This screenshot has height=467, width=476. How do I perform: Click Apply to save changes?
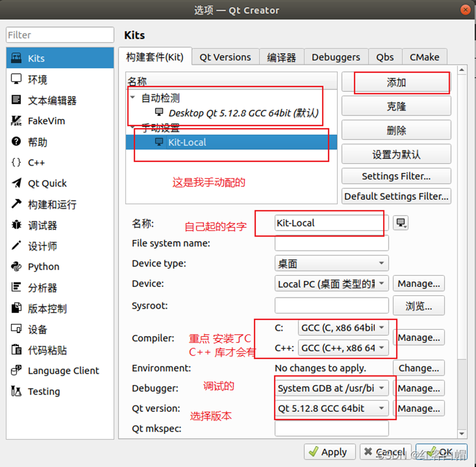click(329, 452)
